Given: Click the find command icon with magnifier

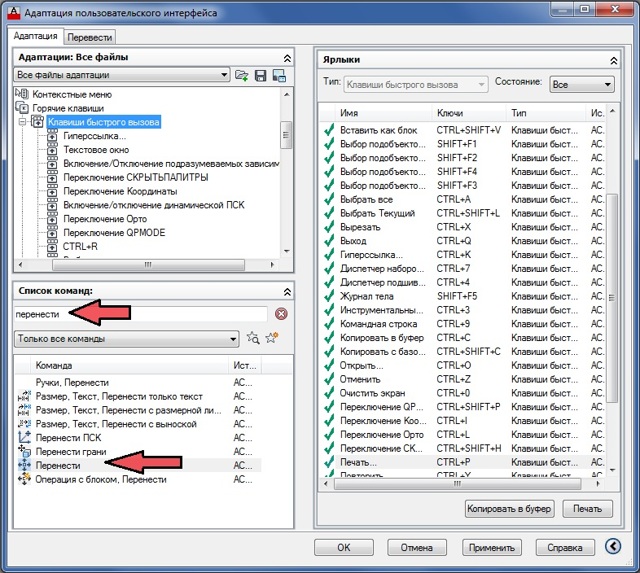Looking at the screenshot, I should 252,339.
